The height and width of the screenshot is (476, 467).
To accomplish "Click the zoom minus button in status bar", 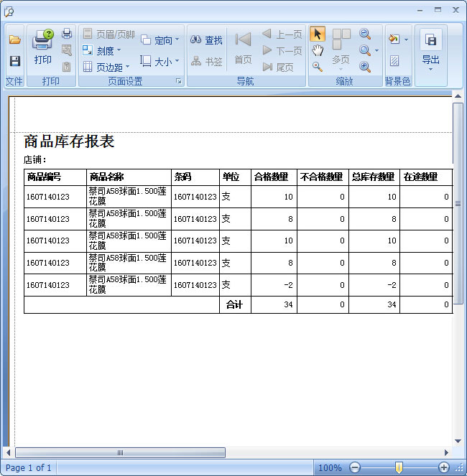I will tap(354, 467).
